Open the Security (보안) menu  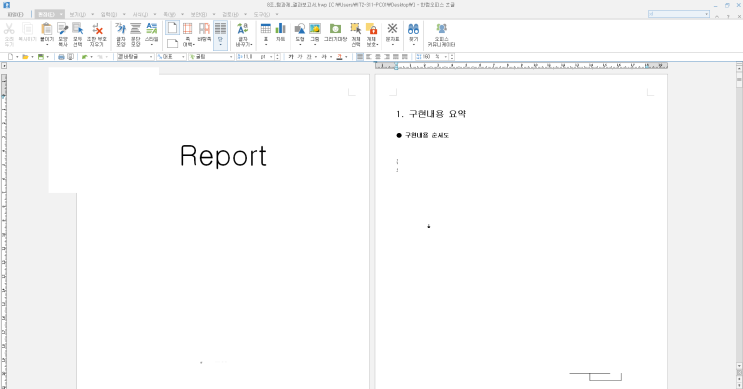199,15
